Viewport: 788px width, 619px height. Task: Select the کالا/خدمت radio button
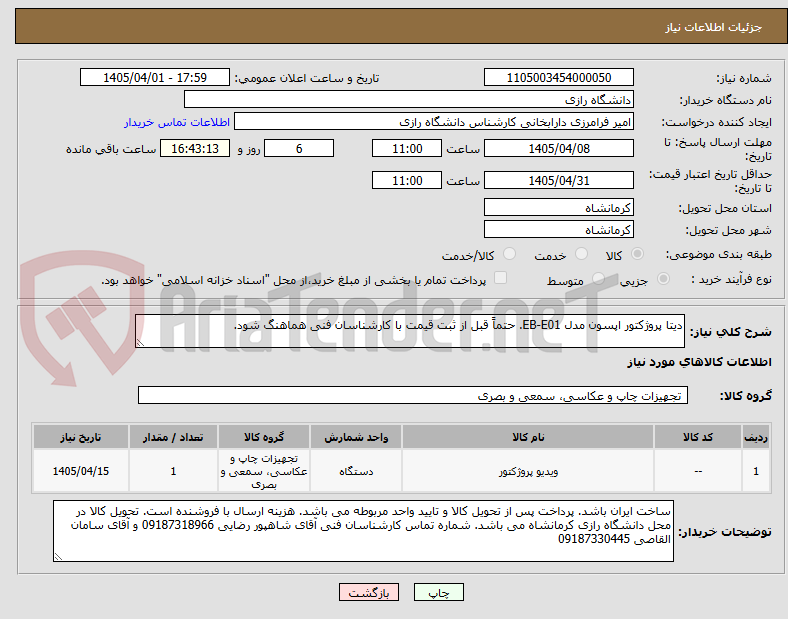(x=509, y=254)
